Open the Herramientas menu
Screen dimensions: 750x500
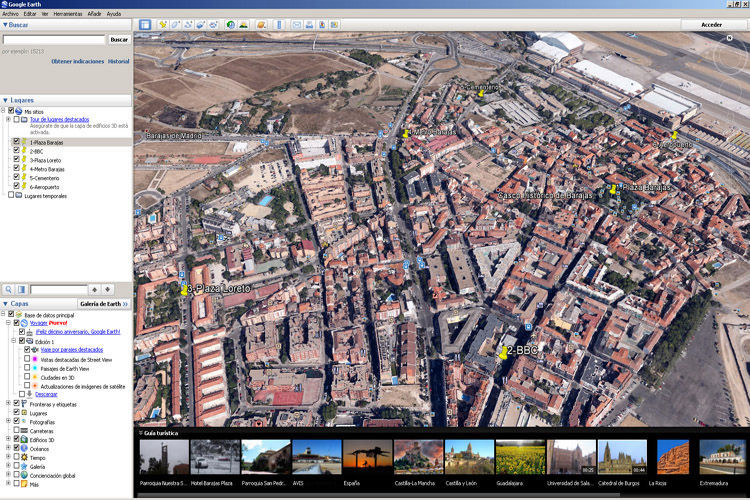(67, 14)
